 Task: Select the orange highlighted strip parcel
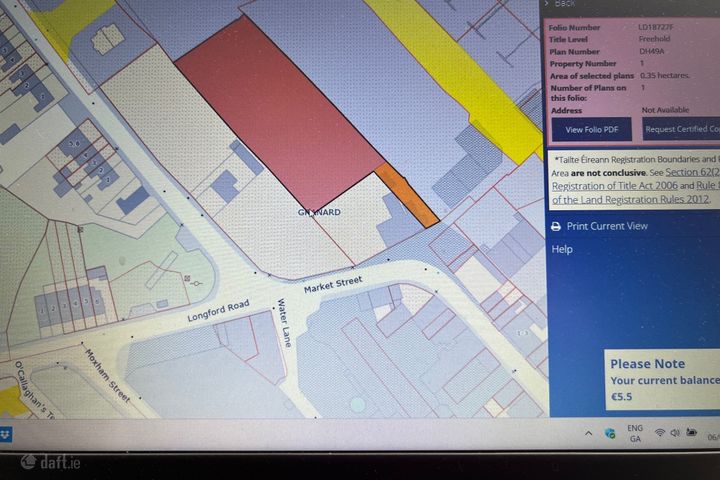[406, 195]
